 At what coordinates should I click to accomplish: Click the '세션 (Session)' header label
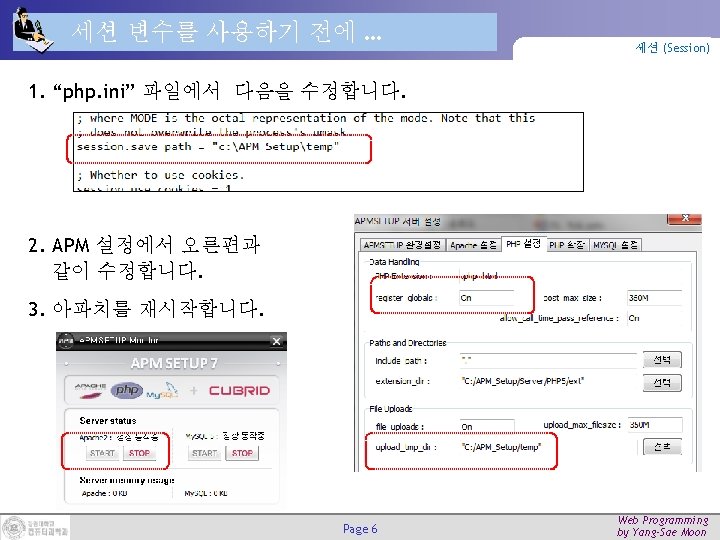pos(673,47)
